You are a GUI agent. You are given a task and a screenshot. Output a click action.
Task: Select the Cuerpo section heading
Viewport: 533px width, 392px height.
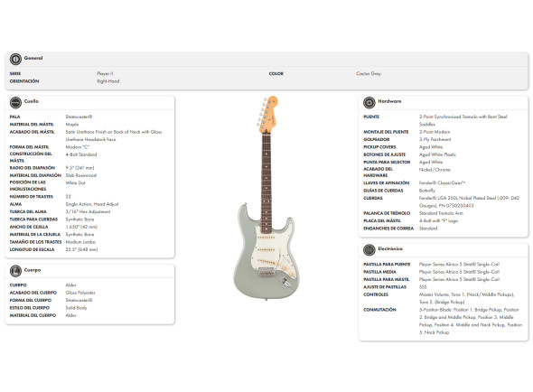click(x=33, y=270)
